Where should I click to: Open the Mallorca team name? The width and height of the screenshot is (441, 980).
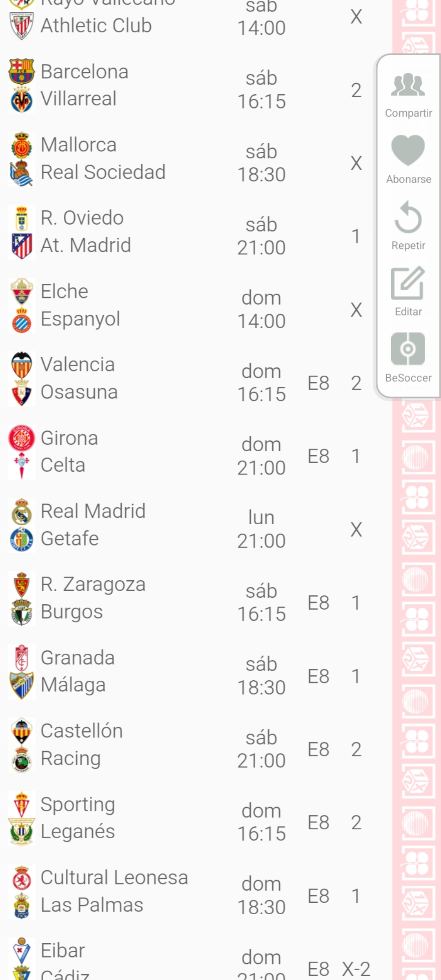point(79,145)
